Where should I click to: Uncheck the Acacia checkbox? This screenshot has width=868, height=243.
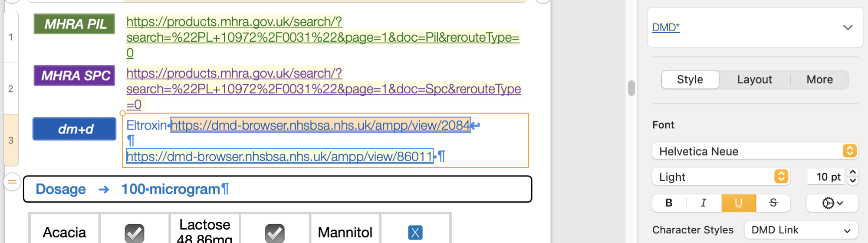coord(135,233)
